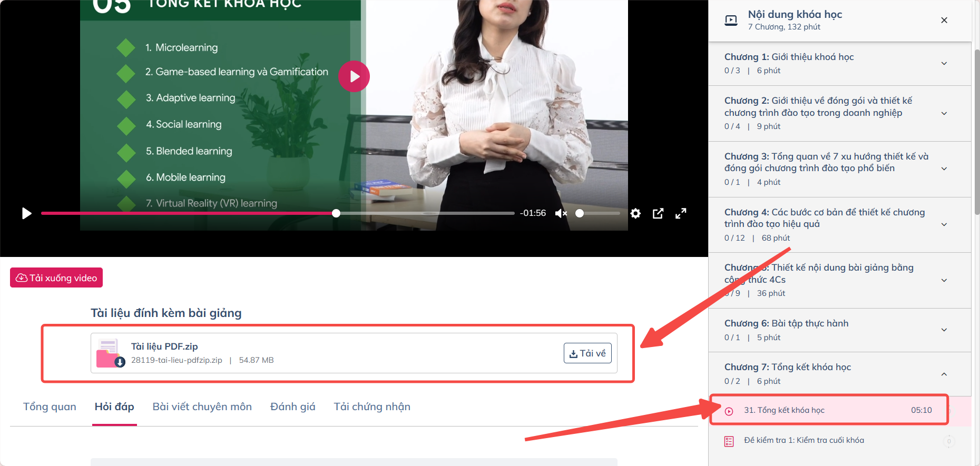Click the file size 54.87 MB text

[x=256, y=360]
